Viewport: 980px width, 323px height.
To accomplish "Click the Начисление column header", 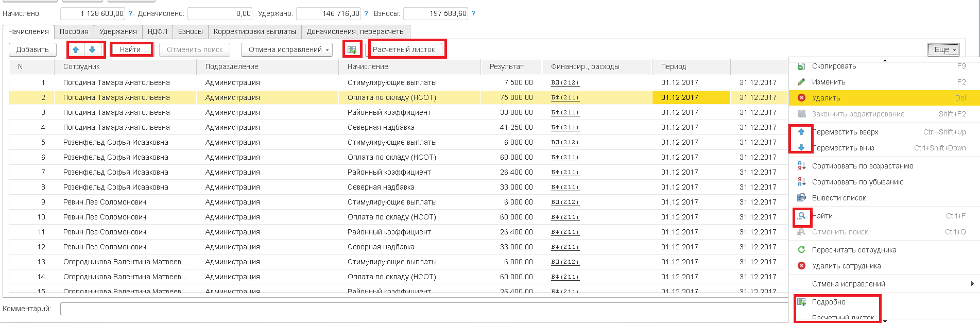I will [409, 67].
